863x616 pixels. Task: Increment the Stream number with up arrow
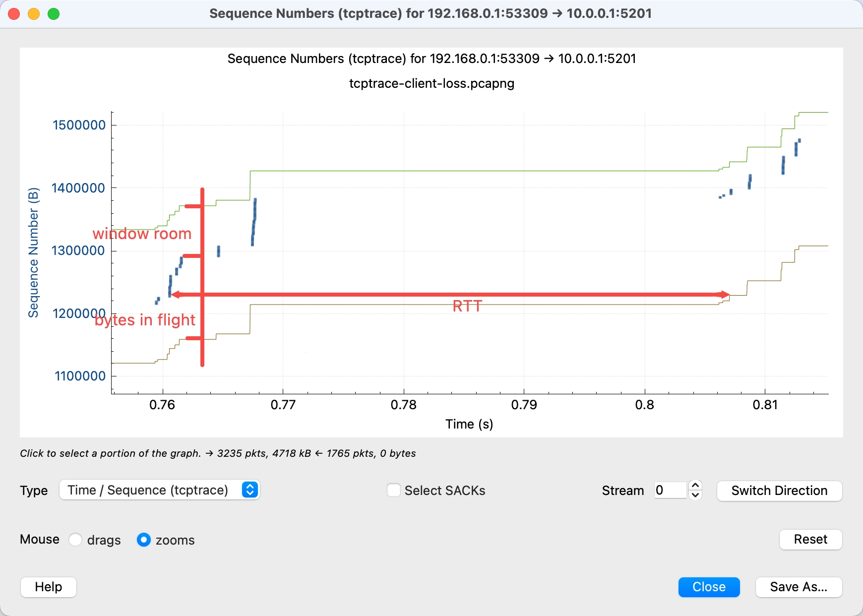coord(695,486)
